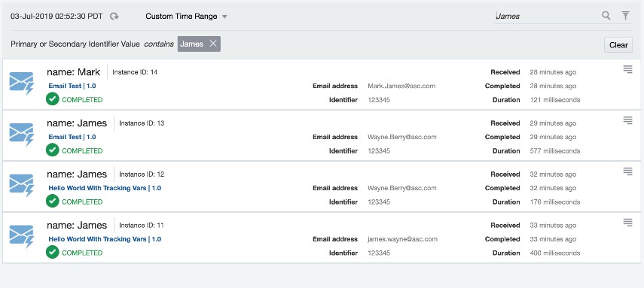
Task: Click the 121 milliseconds duration value
Action: pos(555,100)
